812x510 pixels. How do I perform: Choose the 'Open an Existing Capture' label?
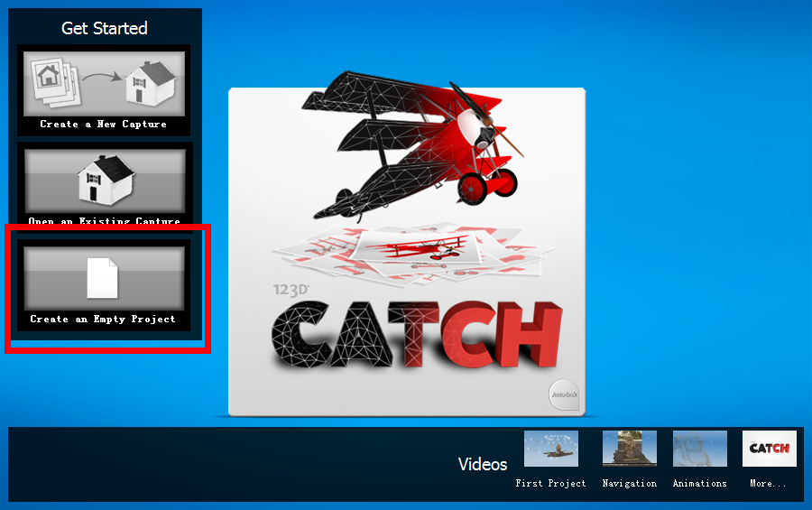click(104, 221)
